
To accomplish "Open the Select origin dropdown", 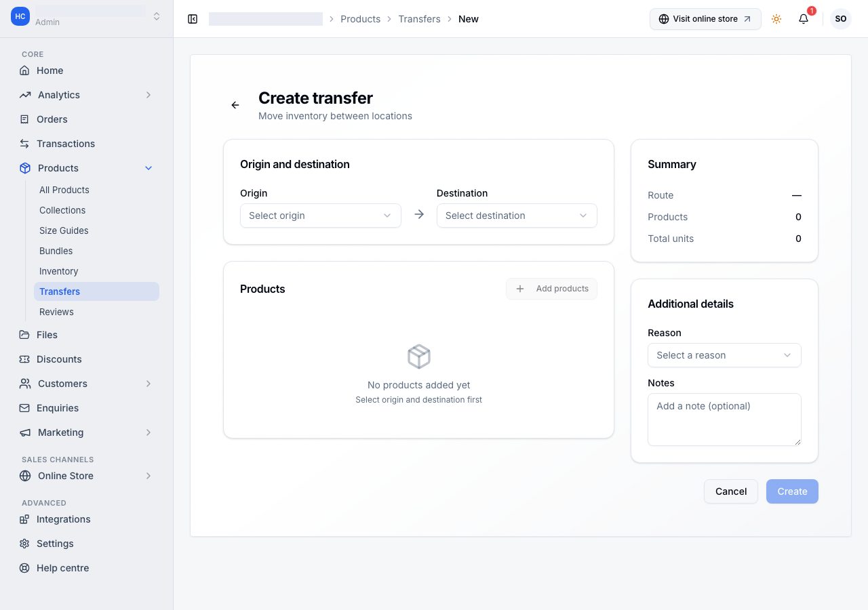I will click(x=321, y=216).
